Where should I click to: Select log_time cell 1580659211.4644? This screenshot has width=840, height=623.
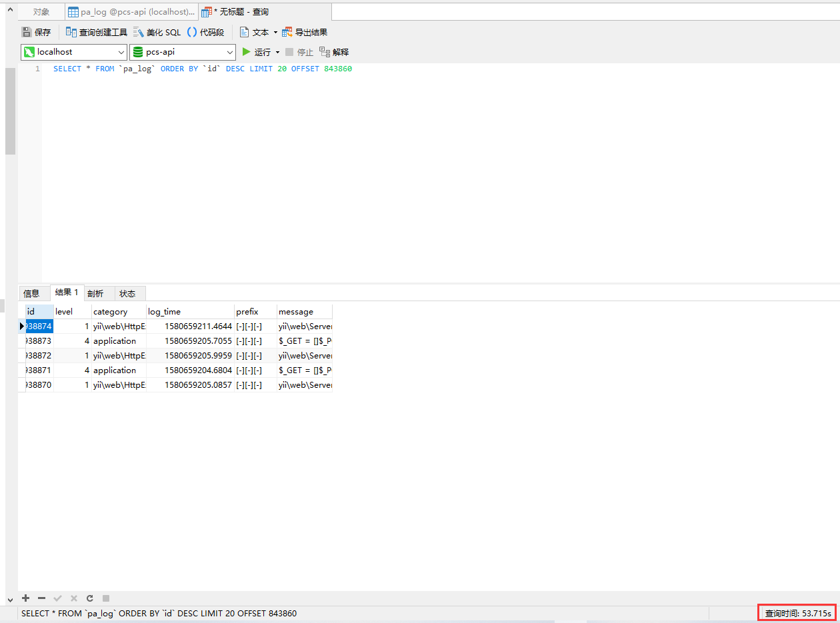click(190, 326)
